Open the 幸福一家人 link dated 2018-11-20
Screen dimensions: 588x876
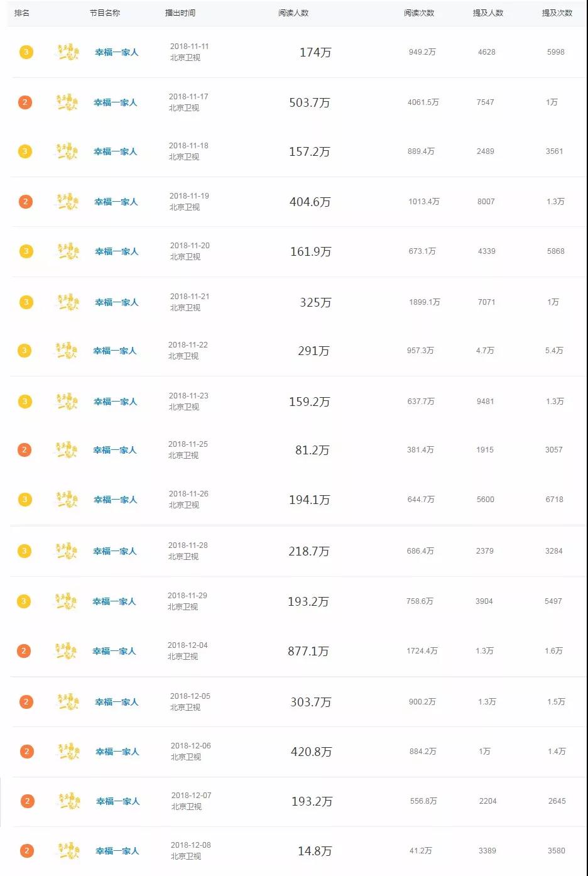click(x=116, y=251)
